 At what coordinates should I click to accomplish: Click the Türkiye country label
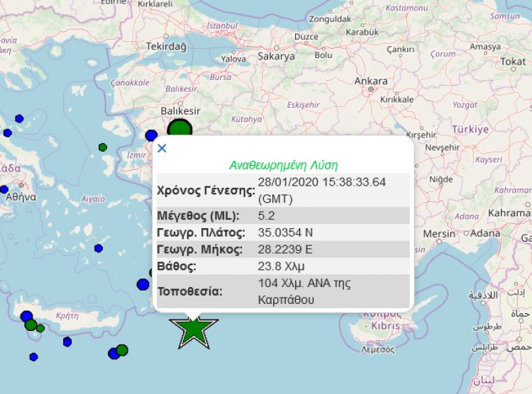click(x=470, y=129)
